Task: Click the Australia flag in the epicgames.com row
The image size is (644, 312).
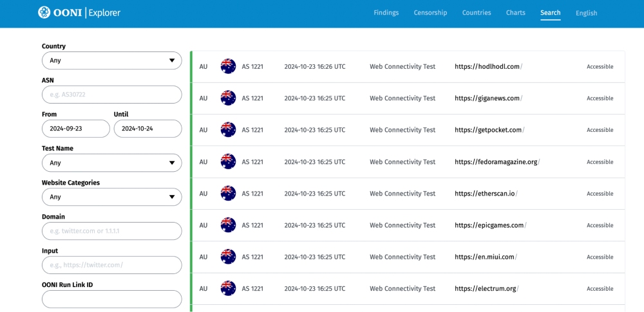Action: coord(228,225)
